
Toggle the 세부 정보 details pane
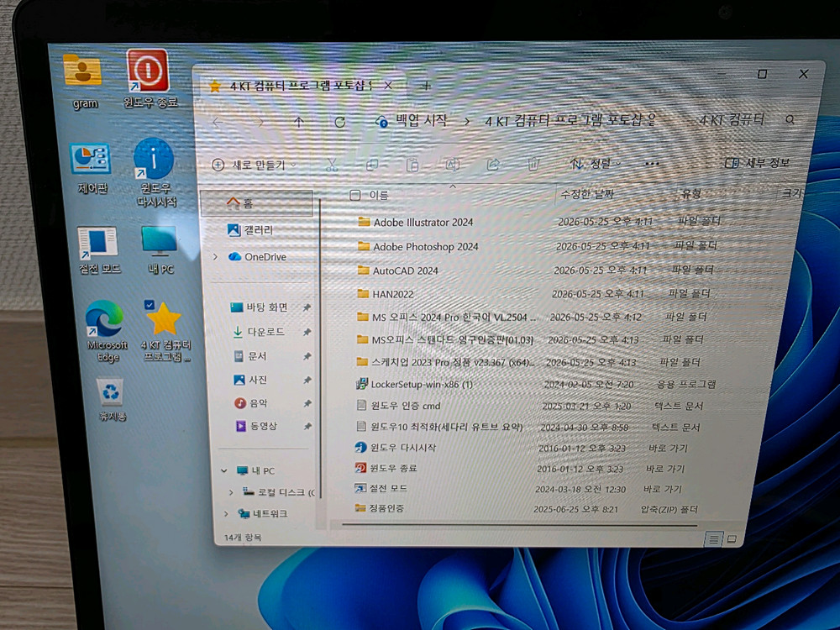(x=757, y=162)
